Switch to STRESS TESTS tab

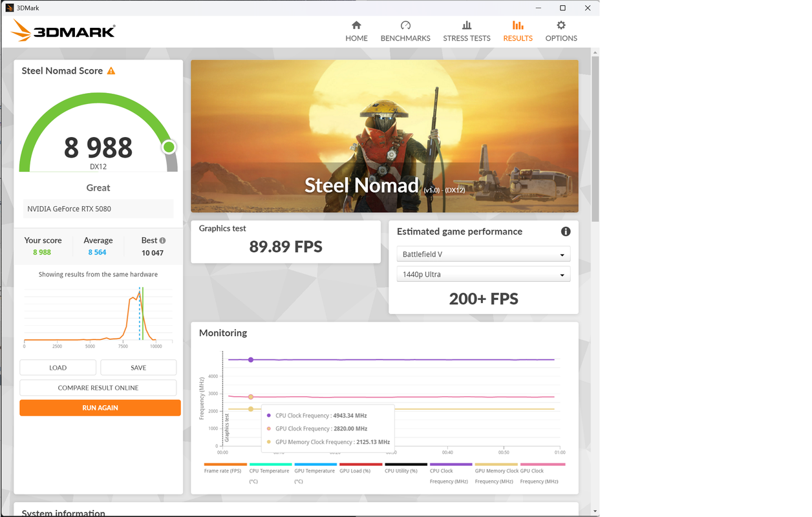467,31
